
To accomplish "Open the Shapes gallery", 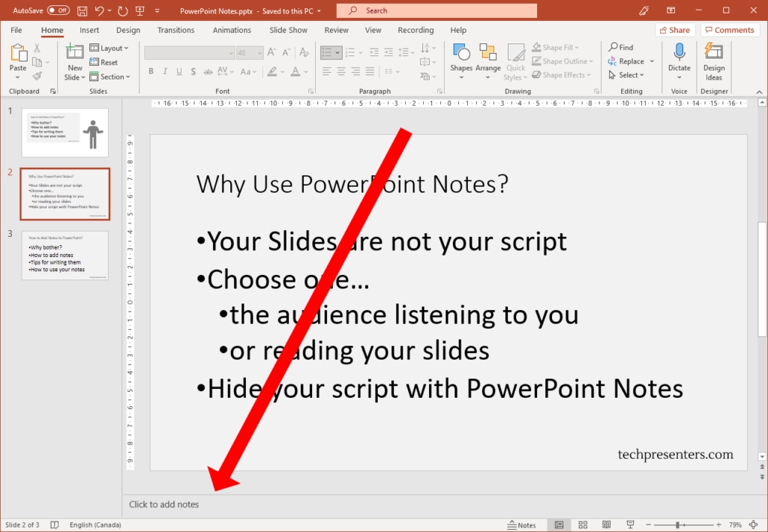I will pos(461,61).
